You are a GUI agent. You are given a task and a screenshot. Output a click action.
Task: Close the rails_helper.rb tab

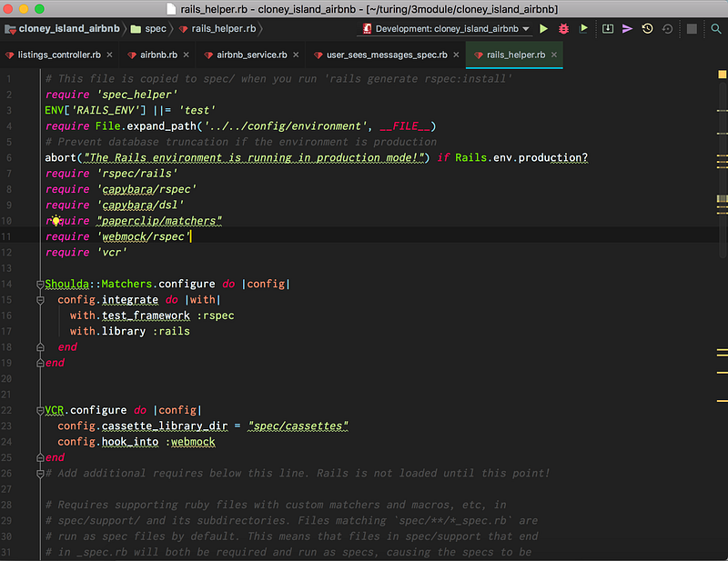point(555,55)
